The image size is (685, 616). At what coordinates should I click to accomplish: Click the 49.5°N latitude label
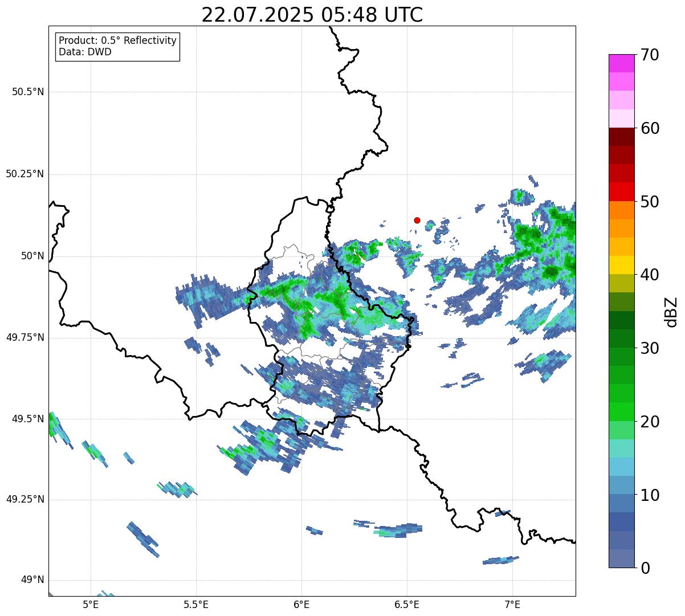(28, 419)
